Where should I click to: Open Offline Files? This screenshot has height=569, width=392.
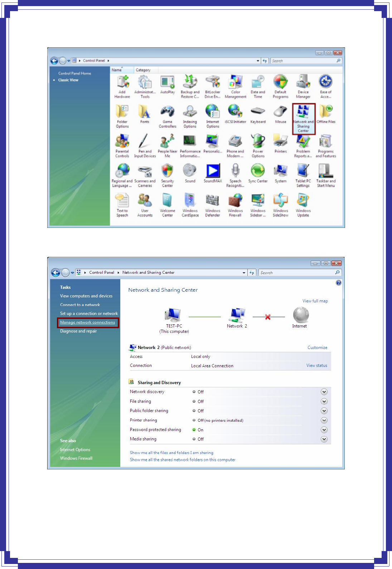click(x=326, y=114)
